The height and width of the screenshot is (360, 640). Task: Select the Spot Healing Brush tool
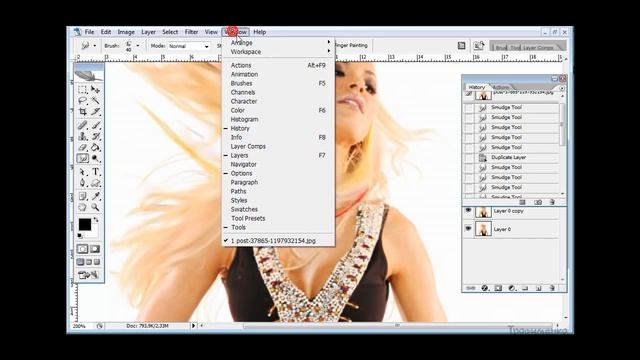point(82,125)
